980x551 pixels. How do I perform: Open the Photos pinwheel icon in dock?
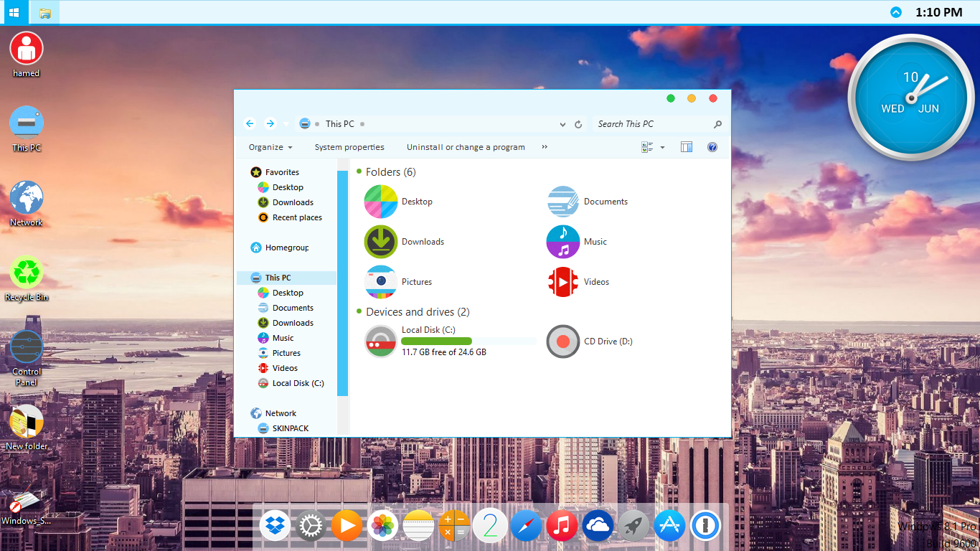tap(382, 527)
